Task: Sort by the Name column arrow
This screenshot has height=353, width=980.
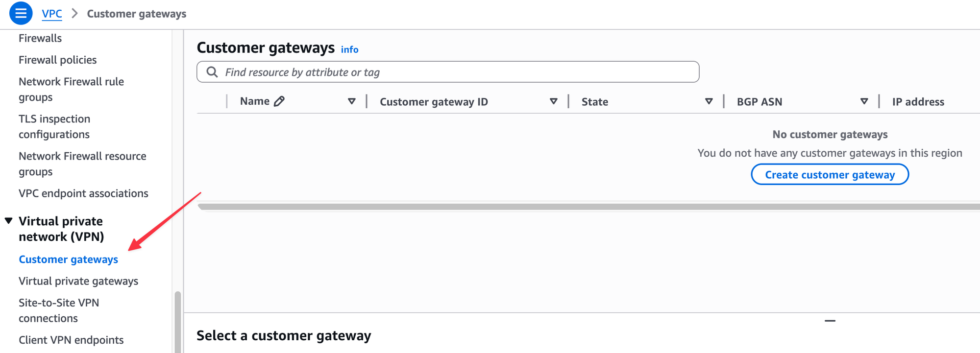Action: click(352, 101)
